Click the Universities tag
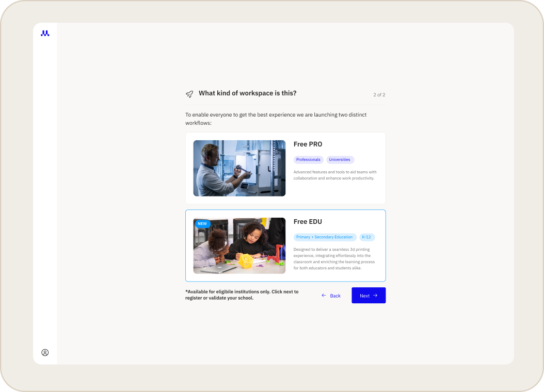Image resolution: width=544 pixels, height=392 pixels. [x=340, y=160]
